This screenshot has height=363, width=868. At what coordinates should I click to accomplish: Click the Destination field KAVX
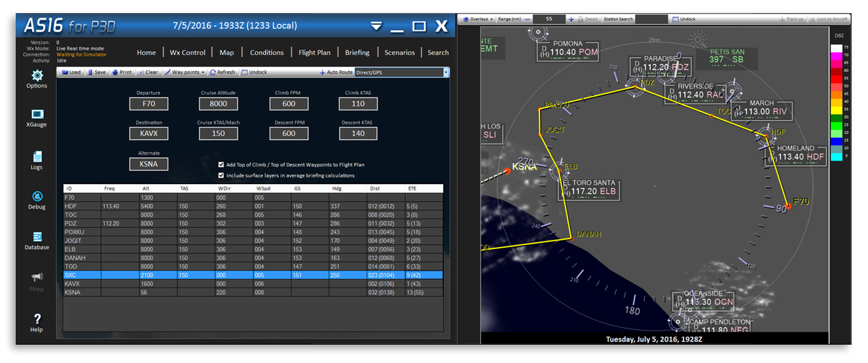coord(149,133)
